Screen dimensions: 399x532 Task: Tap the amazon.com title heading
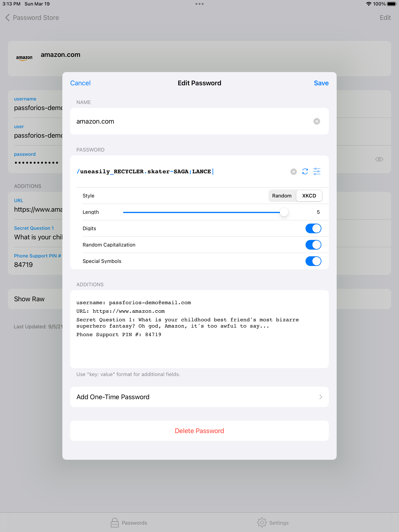60,55
